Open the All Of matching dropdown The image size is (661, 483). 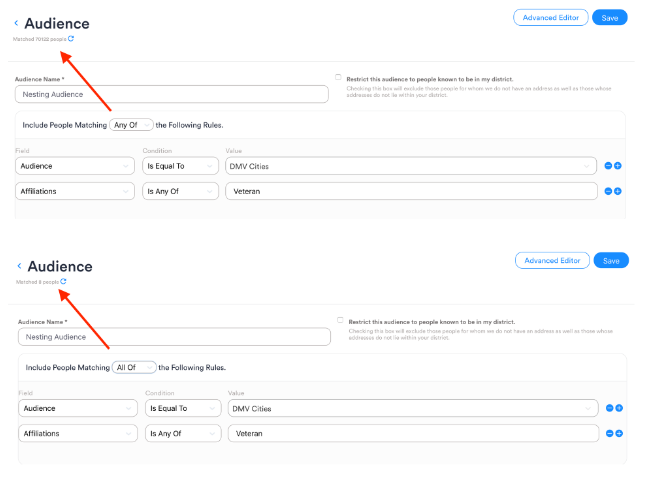(x=134, y=367)
